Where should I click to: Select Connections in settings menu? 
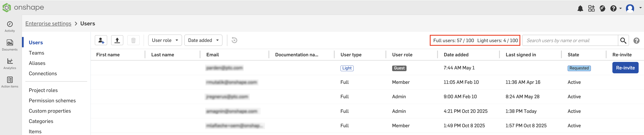(43, 74)
